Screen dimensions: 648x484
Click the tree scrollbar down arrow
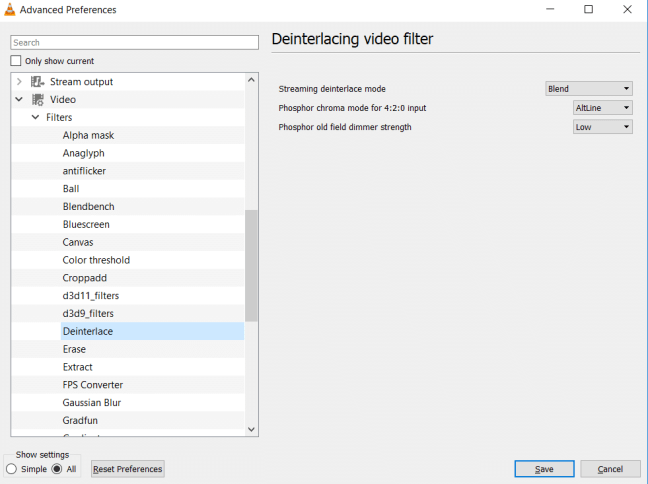pyautogui.click(x=251, y=429)
